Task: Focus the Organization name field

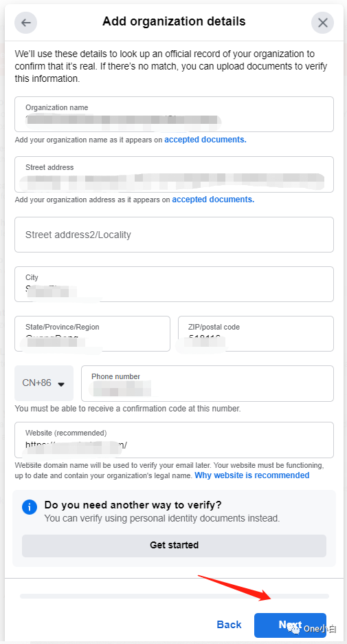Action: 174,114
